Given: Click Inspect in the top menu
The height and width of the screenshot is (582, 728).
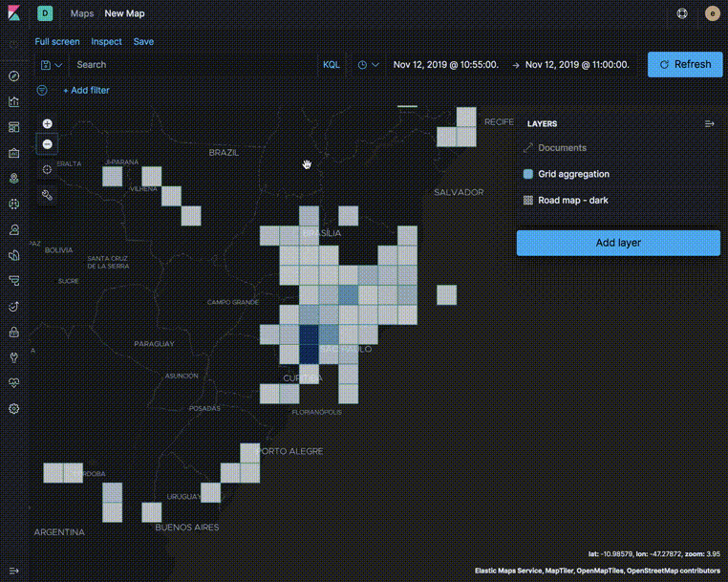Looking at the screenshot, I should coord(106,42).
